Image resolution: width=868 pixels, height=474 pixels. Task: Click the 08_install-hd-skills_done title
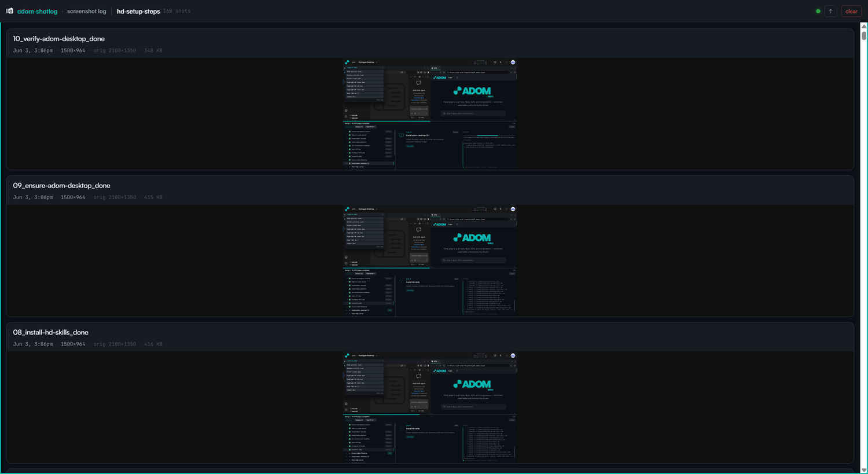click(x=51, y=332)
